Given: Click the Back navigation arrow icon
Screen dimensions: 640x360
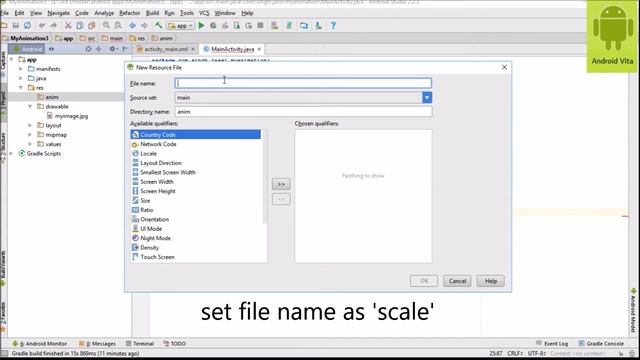Looking at the screenshot, I should pyautogui.click(x=132, y=26).
